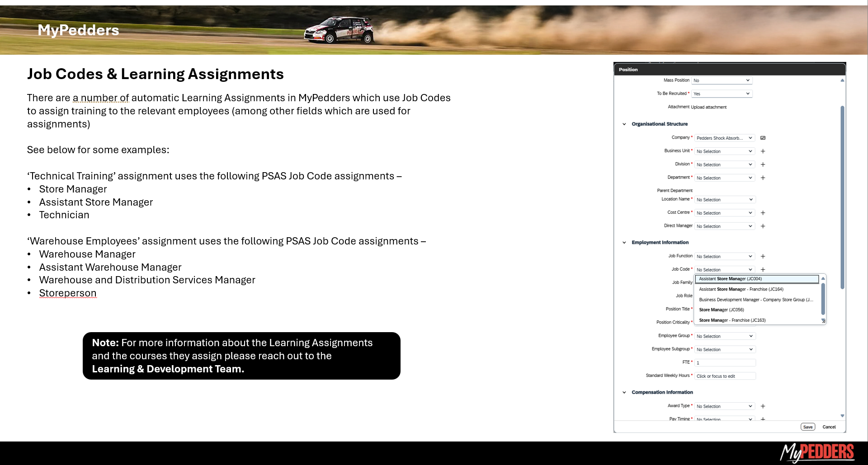Screen dimensions: 868x465
Task: Collapse the Employment Information section
Action: click(624, 243)
